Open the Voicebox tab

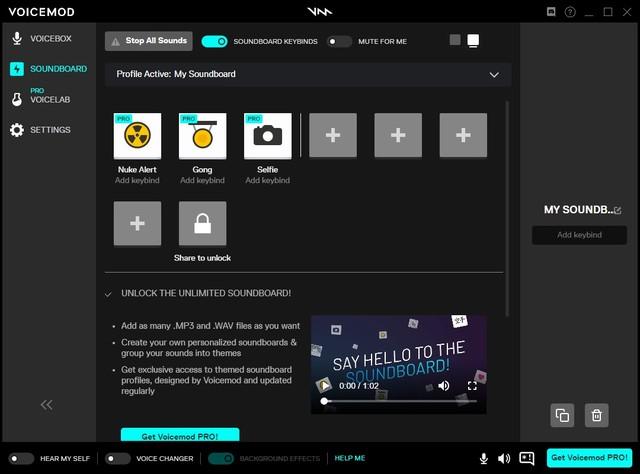(50, 39)
